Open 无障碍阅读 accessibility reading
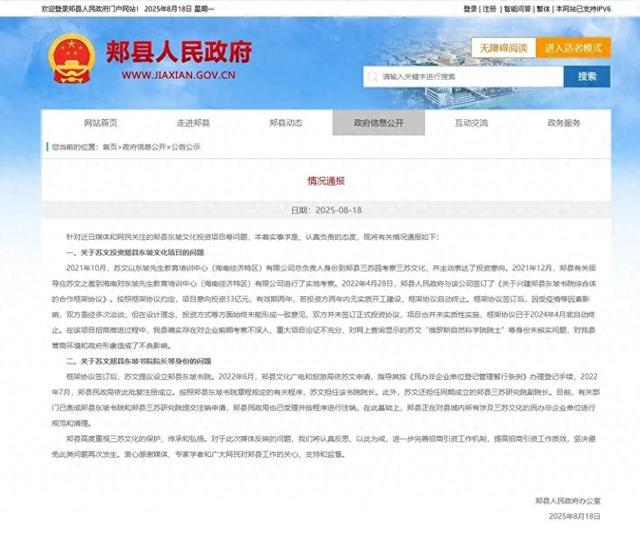Image resolution: width=640 pixels, height=535 pixels. [x=504, y=48]
